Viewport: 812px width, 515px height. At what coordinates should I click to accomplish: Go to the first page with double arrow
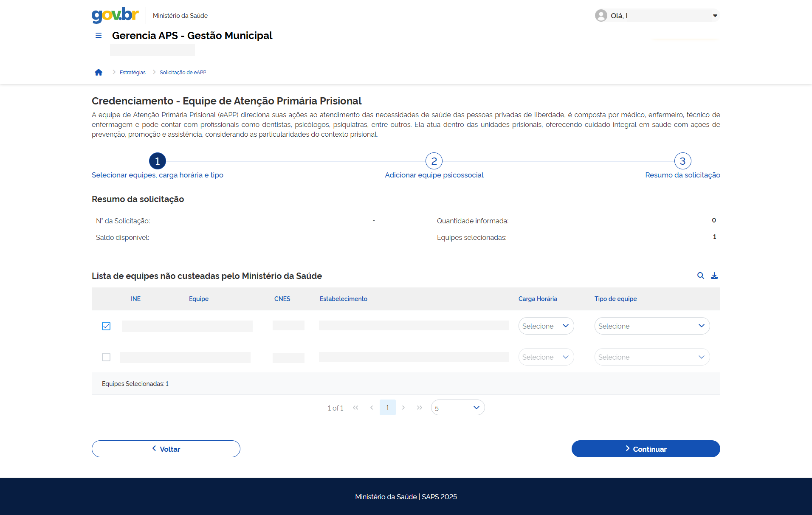(x=355, y=408)
